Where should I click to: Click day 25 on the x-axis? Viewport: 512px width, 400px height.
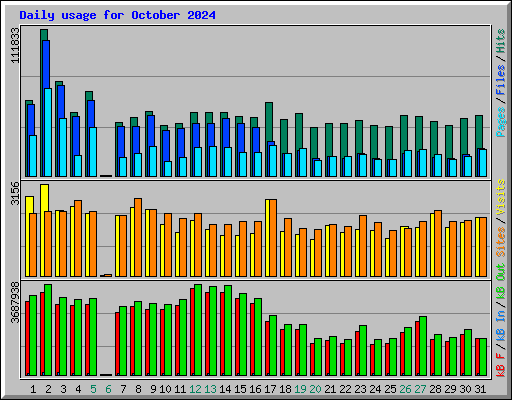pyautogui.click(x=390, y=389)
